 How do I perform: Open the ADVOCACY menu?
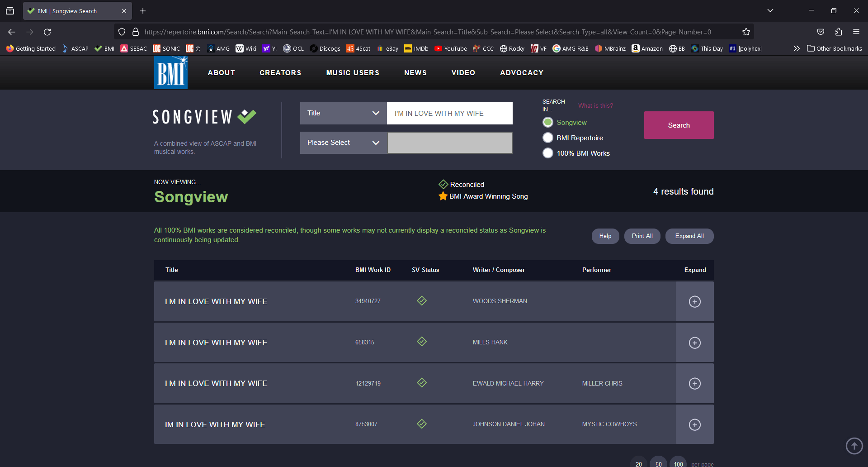pos(522,72)
